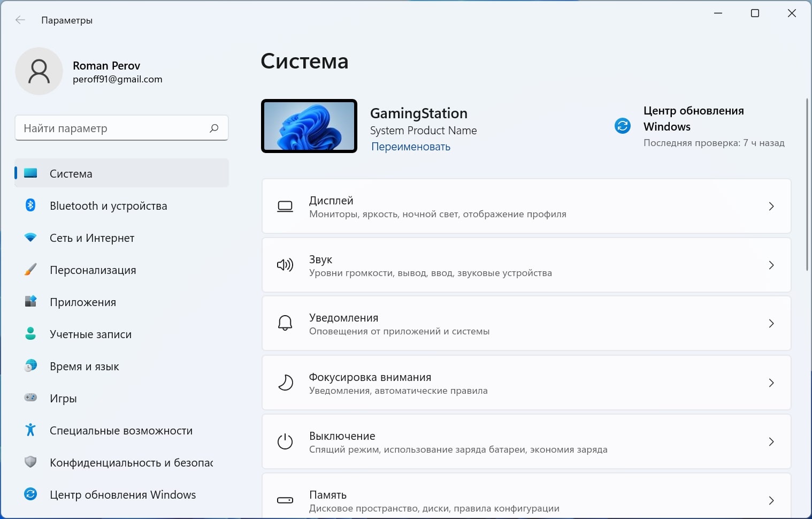Click the Найти параметр search field
812x519 pixels.
pos(121,128)
